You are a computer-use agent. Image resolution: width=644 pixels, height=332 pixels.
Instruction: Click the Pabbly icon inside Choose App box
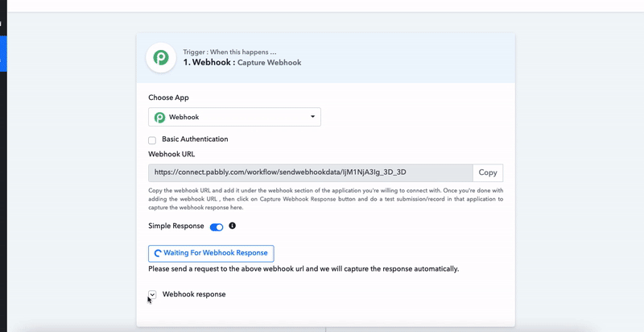159,118
